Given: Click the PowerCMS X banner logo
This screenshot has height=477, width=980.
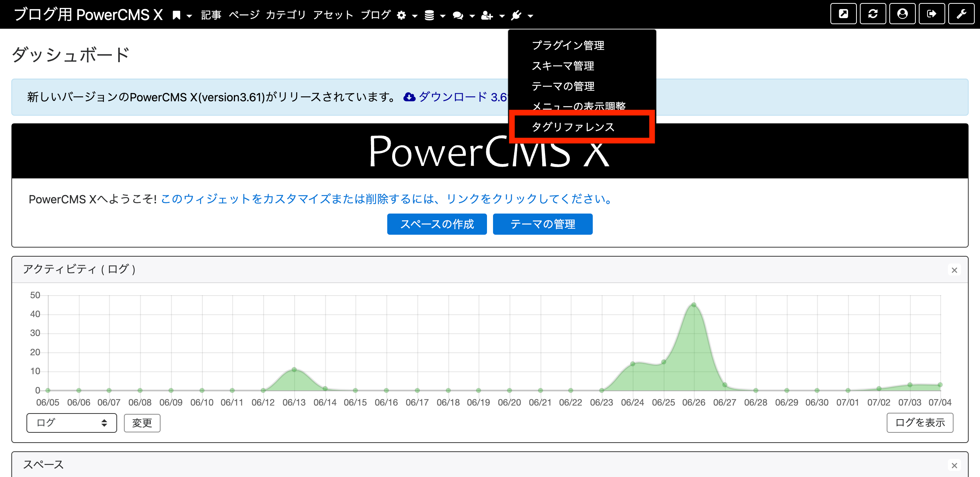Looking at the screenshot, I should click(x=490, y=151).
